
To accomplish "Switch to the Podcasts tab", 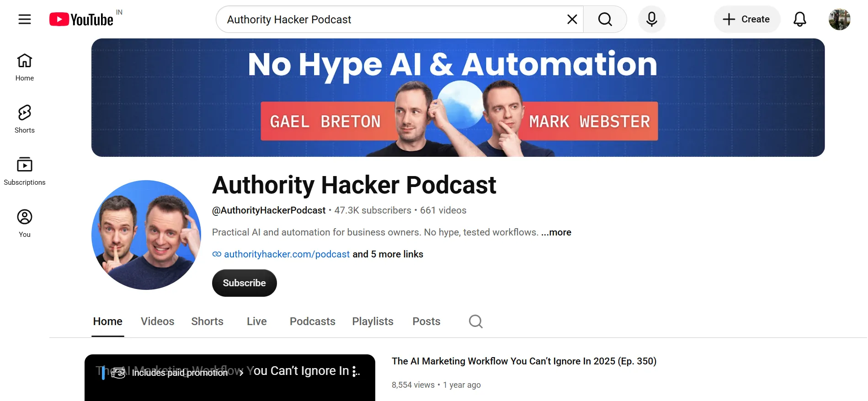I will point(313,321).
